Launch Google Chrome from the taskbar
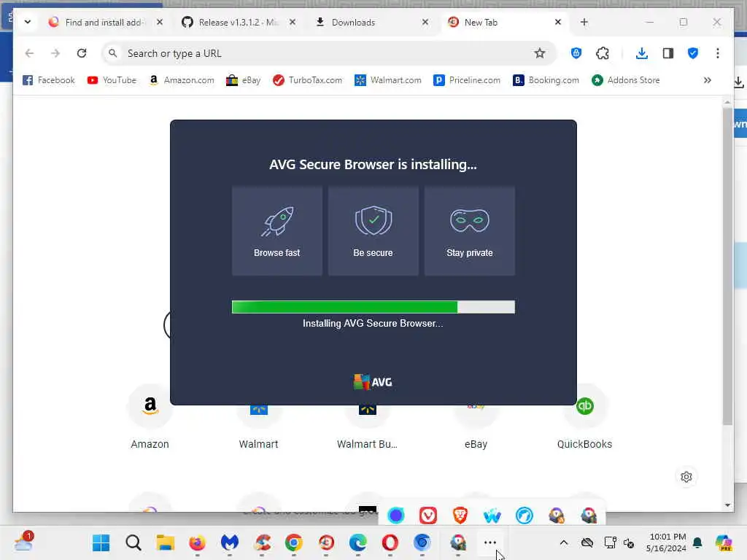747x560 pixels. pyautogui.click(x=294, y=542)
